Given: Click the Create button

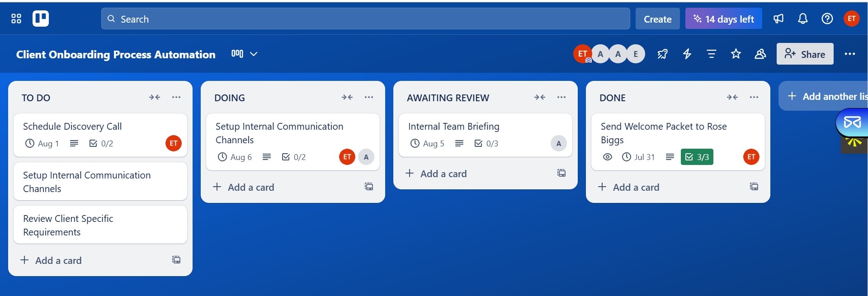Looking at the screenshot, I should (x=657, y=19).
